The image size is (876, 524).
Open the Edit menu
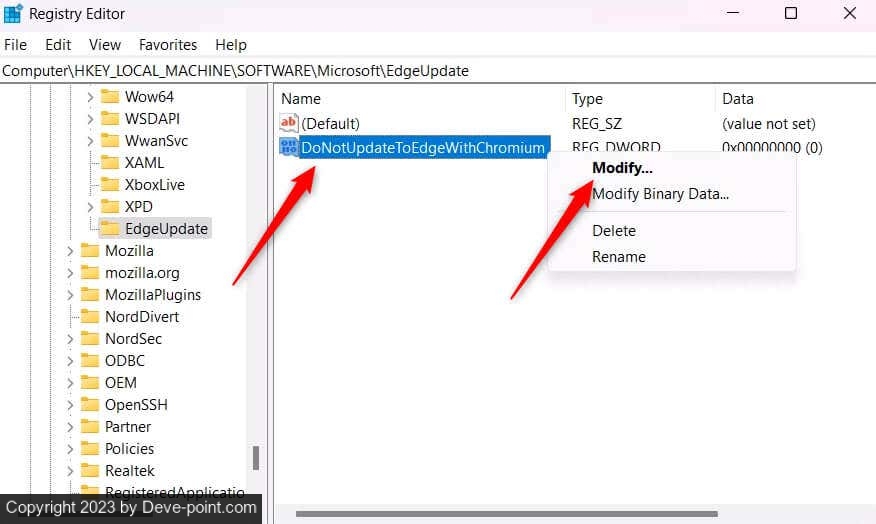click(58, 45)
